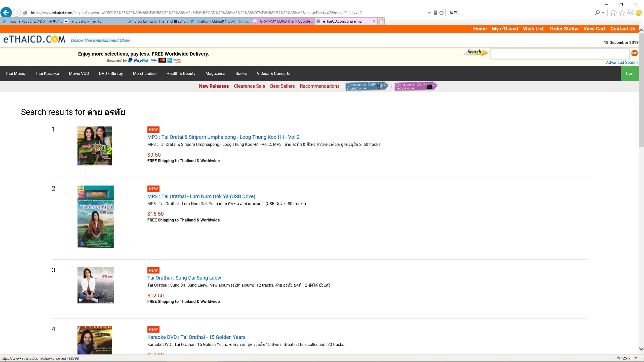The image size is (644, 362).
Task: Refresh the page with reload icon
Action: coord(441,13)
